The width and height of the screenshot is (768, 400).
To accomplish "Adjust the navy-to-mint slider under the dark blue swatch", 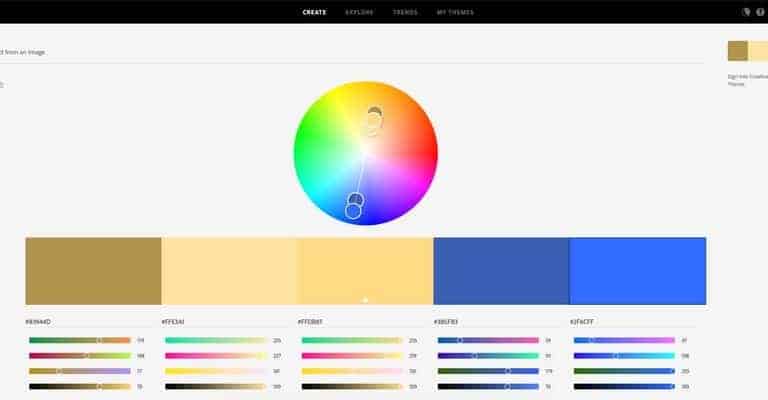I will coord(488,356).
